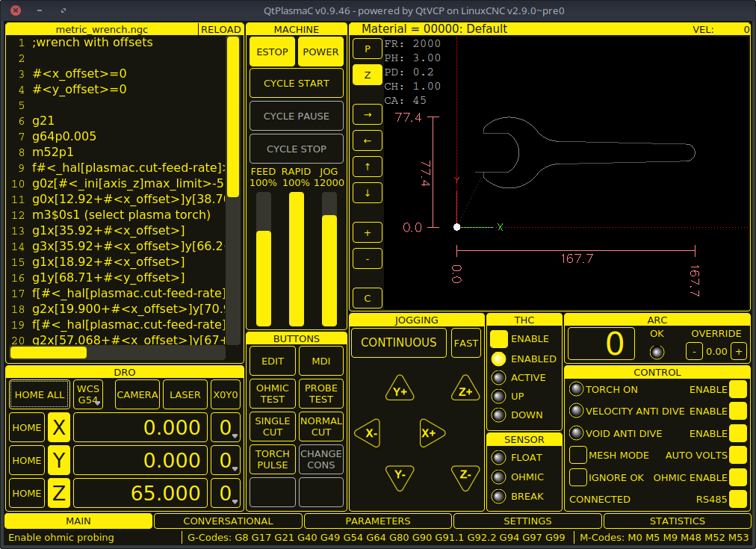The width and height of the screenshot is (756, 549).
Task: Click LASER button
Action: tap(185, 394)
